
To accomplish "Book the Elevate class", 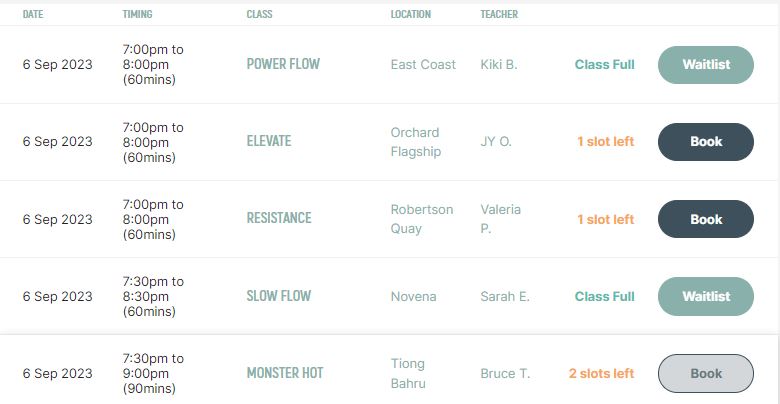I will coord(705,142).
